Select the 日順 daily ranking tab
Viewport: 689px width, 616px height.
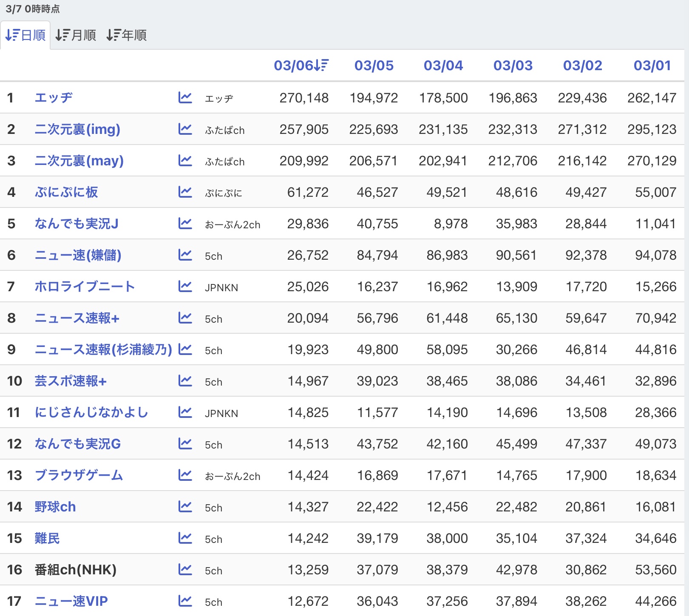pyautogui.click(x=26, y=35)
